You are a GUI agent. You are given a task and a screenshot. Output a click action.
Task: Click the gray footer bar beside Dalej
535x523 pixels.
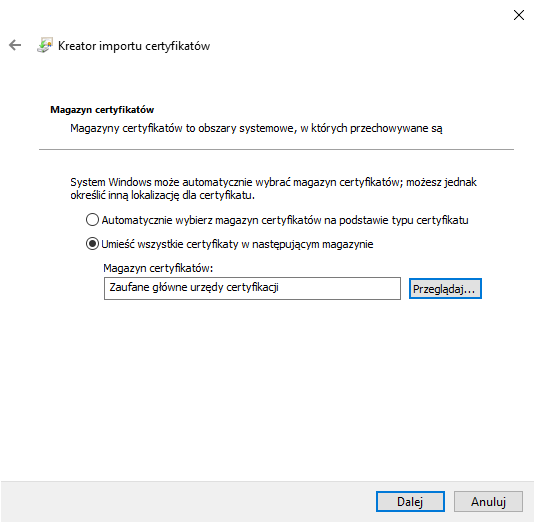click(188, 502)
